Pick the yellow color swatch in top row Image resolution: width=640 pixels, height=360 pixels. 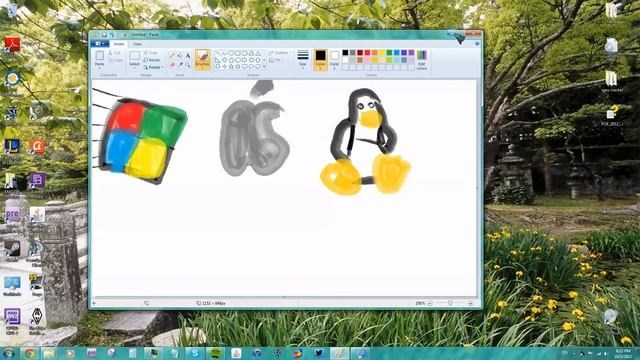382,53
